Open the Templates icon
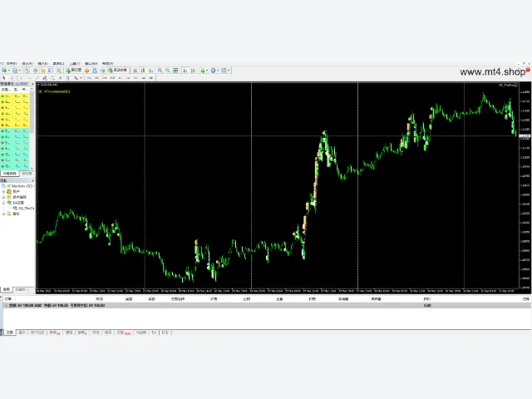532x399 pixels. (x=224, y=70)
